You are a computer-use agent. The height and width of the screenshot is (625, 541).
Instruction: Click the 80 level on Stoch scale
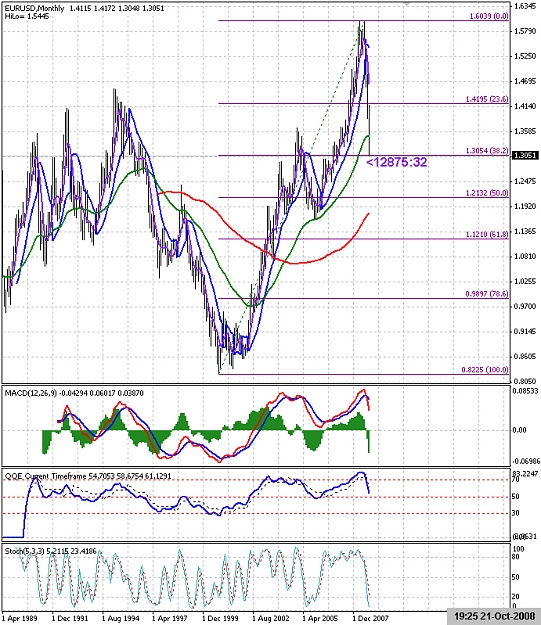click(x=515, y=556)
